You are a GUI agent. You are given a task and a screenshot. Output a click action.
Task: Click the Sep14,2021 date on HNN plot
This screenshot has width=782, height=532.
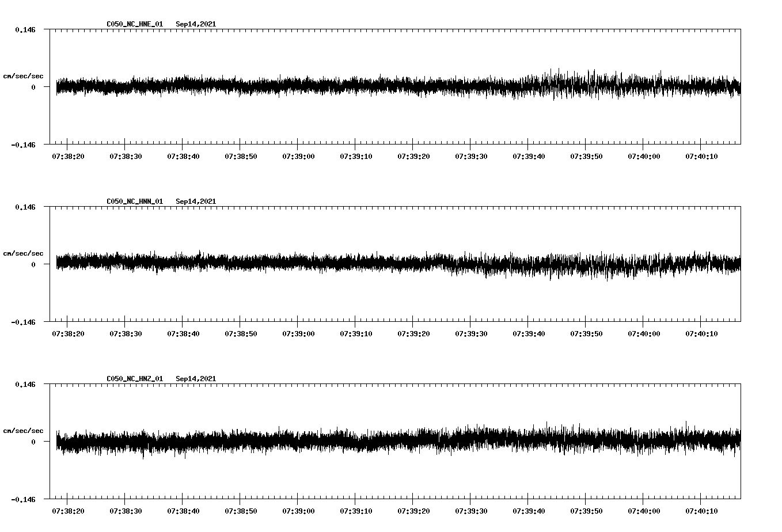[x=196, y=202]
